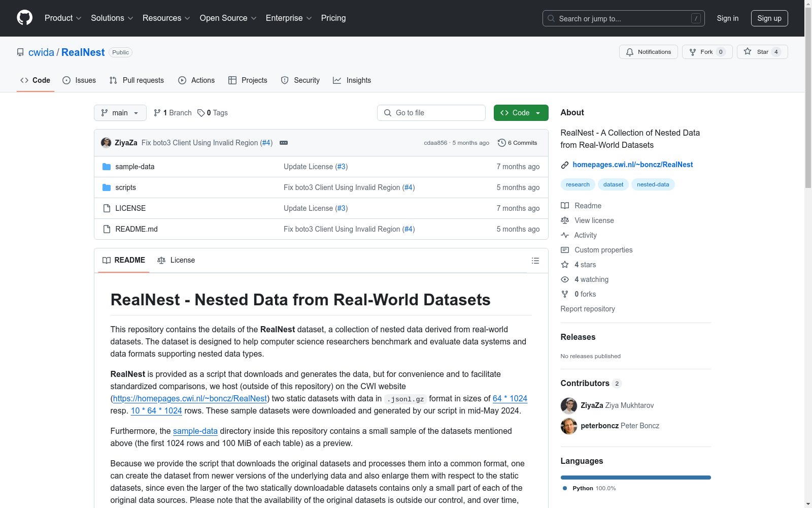Click the 0 Tags link
This screenshot has width=812, height=508.
point(213,113)
